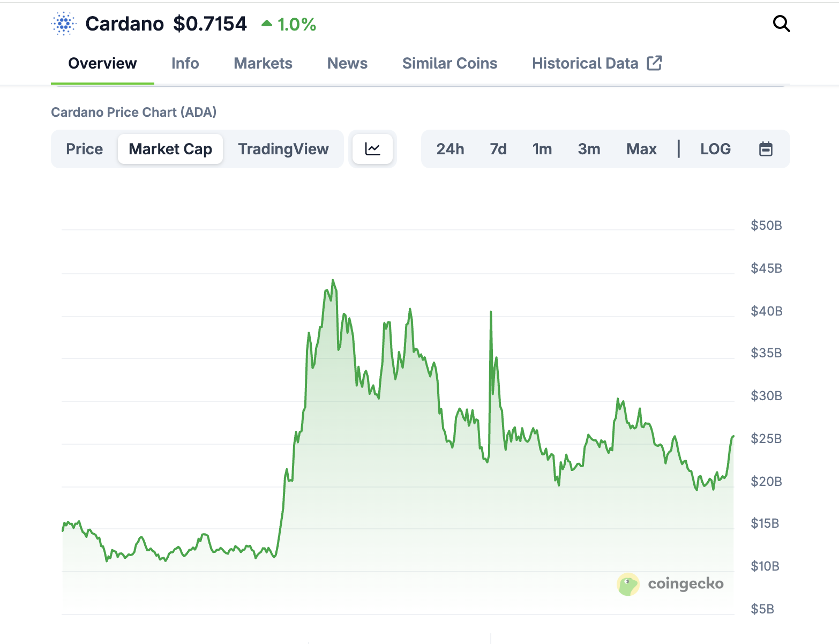Choose the 3m time range
The width and height of the screenshot is (839, 644).
tap(589, 149)
